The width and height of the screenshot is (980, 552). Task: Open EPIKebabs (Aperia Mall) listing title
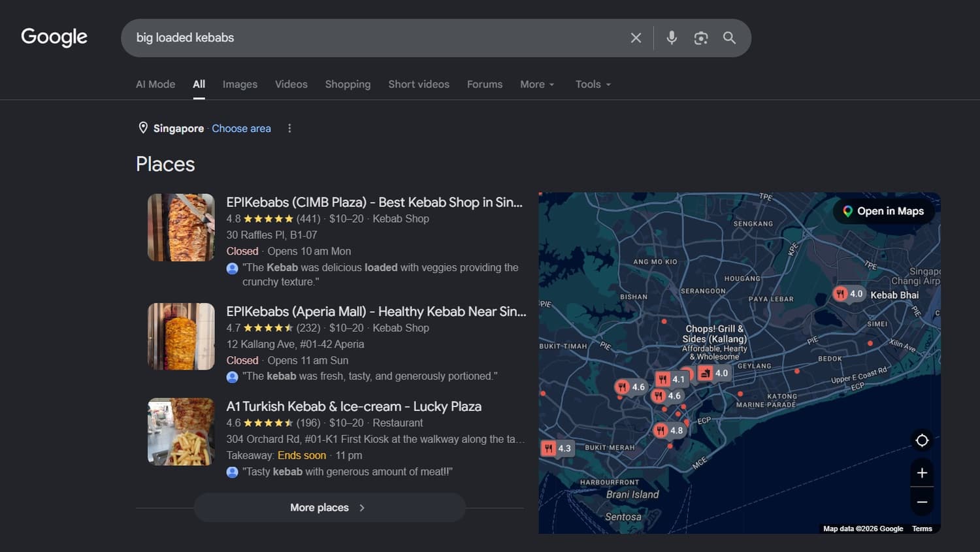[376, 312]
